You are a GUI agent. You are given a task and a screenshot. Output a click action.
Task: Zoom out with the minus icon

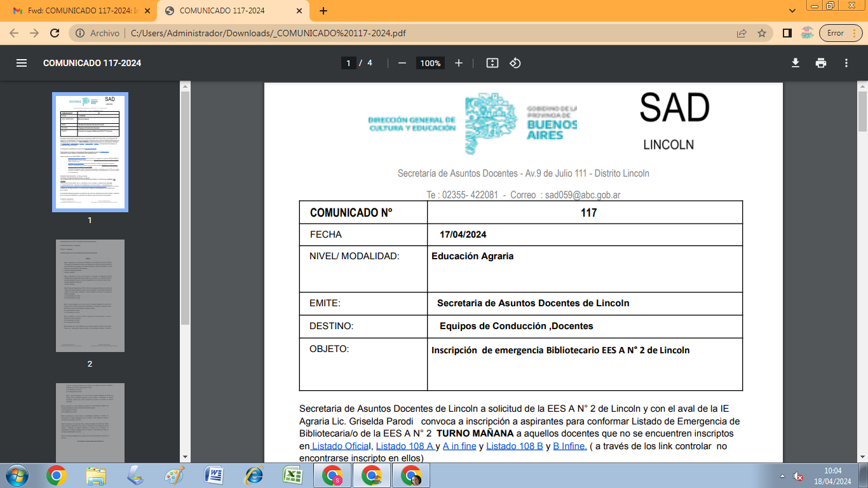(x=402, y=63)
